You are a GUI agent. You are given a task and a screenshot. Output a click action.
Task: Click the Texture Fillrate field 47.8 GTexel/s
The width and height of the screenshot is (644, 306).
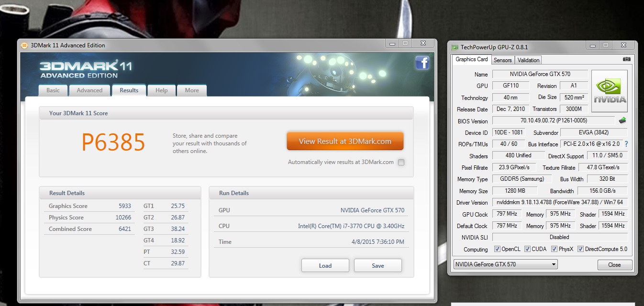click(603, 167)
